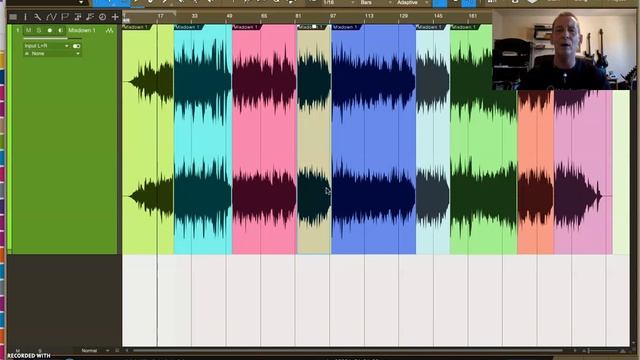Click bar 113 on the timeline ruler
This screenshot has height=360, width=640.
tap(369, 16)
